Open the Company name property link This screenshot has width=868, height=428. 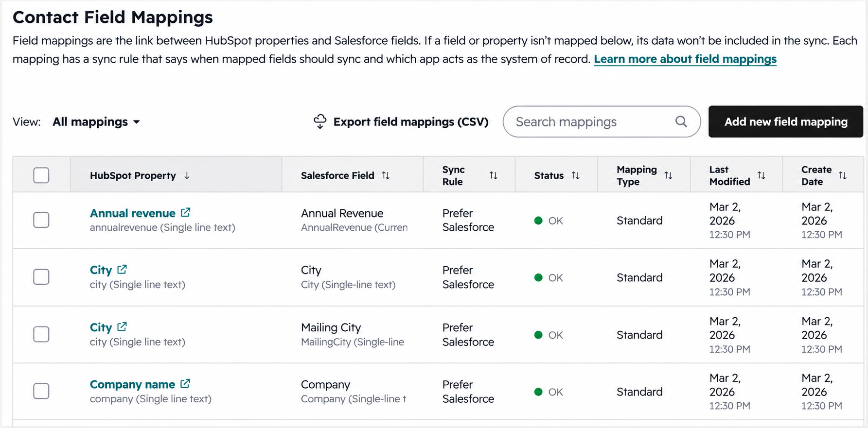pyautogui.click(x=132, y=384)
